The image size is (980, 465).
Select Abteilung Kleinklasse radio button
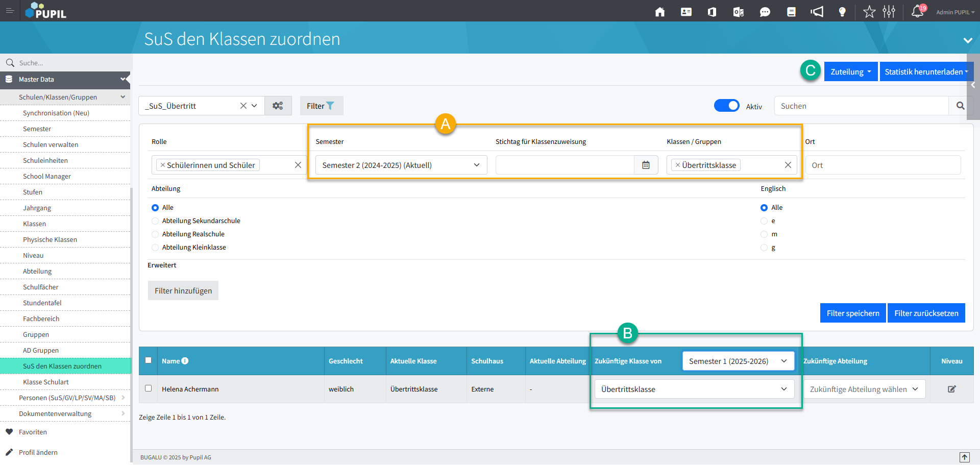click(155, 248)
